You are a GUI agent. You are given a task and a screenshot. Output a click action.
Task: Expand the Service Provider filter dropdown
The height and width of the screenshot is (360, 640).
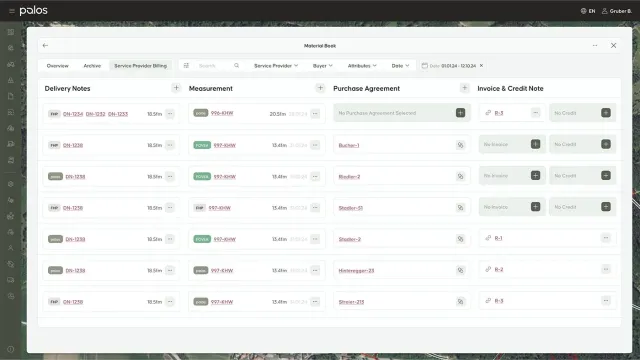(x=276, y=66)
